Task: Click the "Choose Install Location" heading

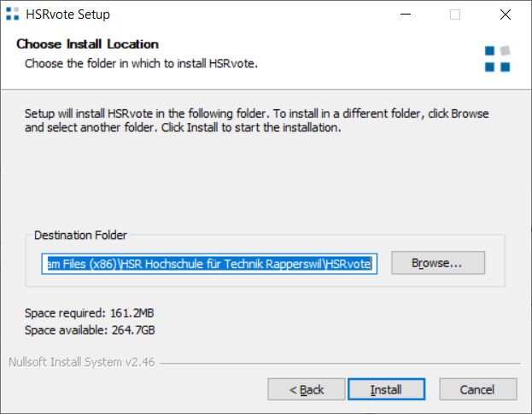Action: tap(88, 44)
